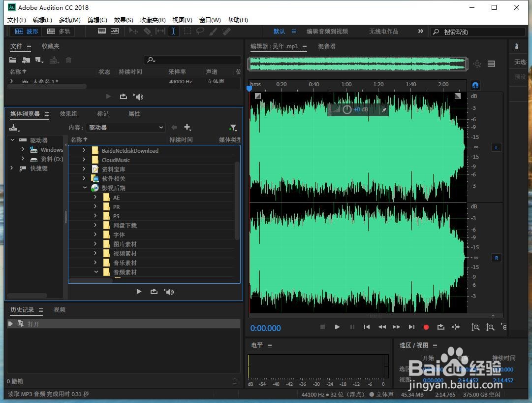This screenshot has width=532, height=403.
Task: Toggle the right channel R button
Action: [497, 258]
